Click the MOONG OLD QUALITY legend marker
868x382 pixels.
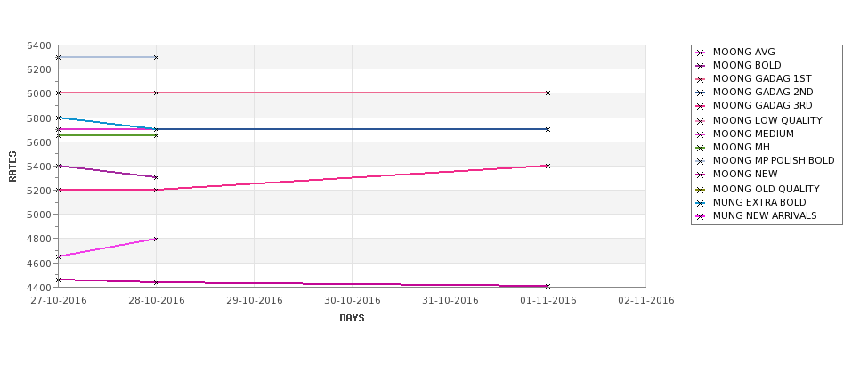(x=701, y=190)
